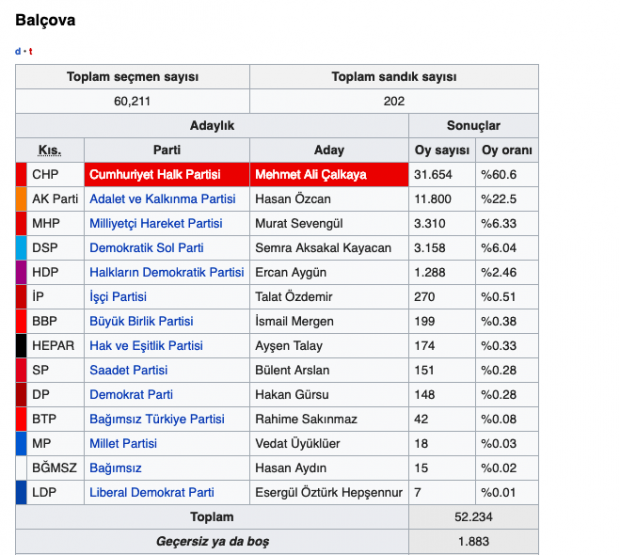Click the Bağımsız link
620x555 pixels.
click(115, 468)
